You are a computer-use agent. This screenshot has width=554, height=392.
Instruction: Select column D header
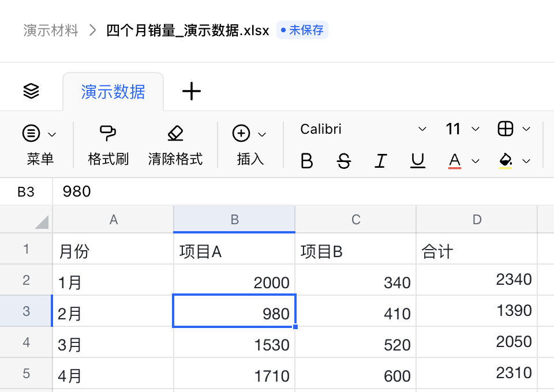[x=477, y=220]
